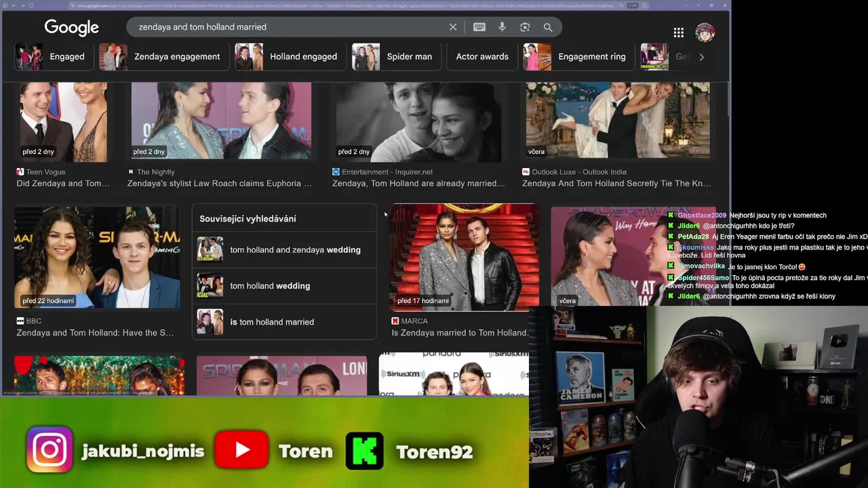
Task: Open the Google account profile avatar
Action: (705, 32)
